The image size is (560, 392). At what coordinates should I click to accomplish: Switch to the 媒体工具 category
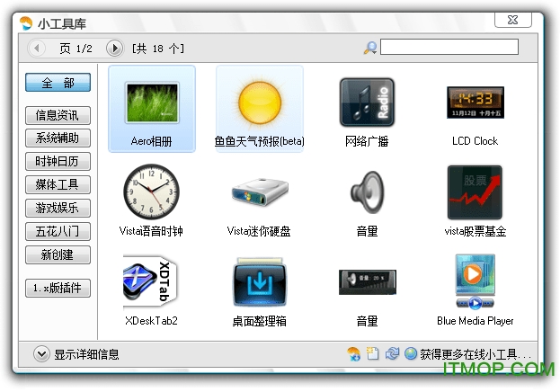pos(58,184)
